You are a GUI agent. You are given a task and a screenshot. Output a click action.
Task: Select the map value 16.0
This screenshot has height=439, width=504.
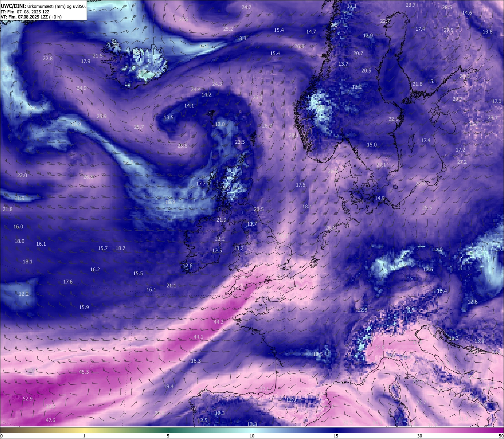click(x=18, y=226)
